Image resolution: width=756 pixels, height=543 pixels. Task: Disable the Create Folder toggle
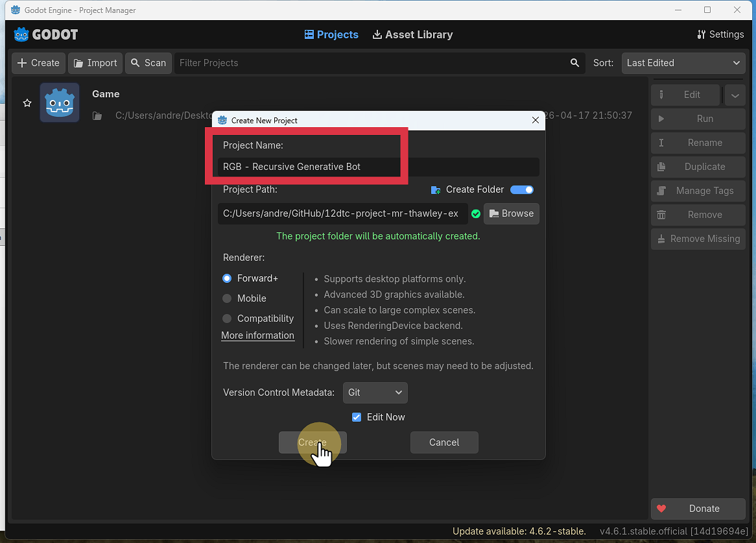pos(521,189)
